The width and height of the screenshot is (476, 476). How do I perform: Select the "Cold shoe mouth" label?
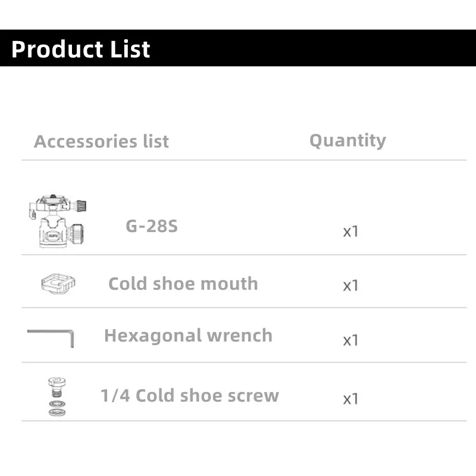tap(183, 283)
